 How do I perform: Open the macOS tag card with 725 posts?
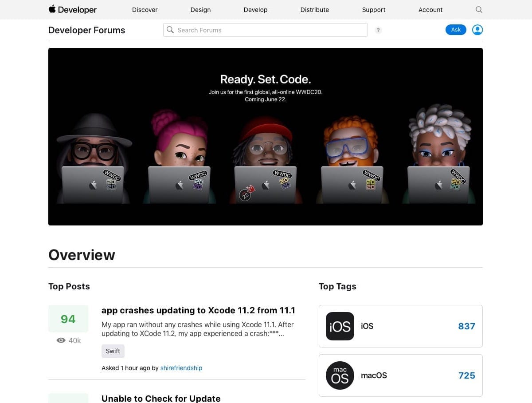point(401,375)
